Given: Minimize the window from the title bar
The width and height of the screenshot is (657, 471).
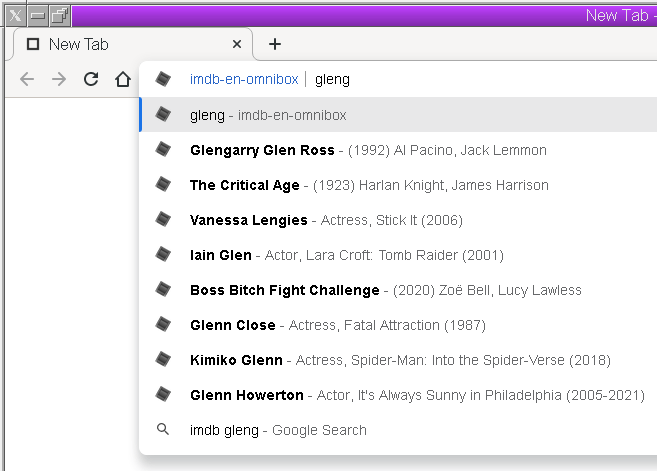Looking at the screenshot, I should [38, 16].
